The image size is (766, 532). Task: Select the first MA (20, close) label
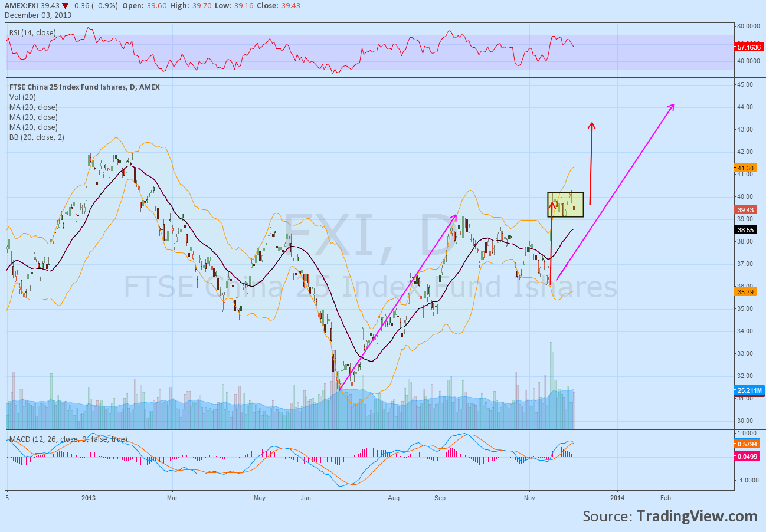(x=33, y=107)
